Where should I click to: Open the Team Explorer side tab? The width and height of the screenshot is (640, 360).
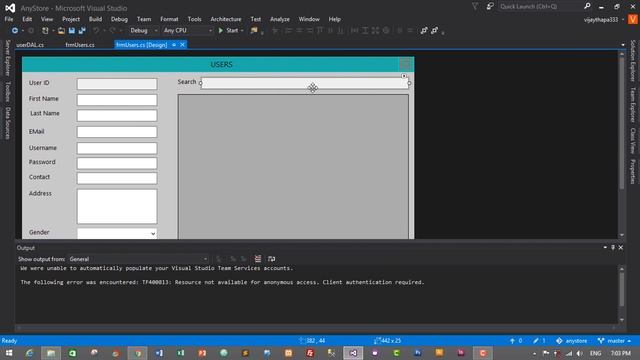click(633, 105)
